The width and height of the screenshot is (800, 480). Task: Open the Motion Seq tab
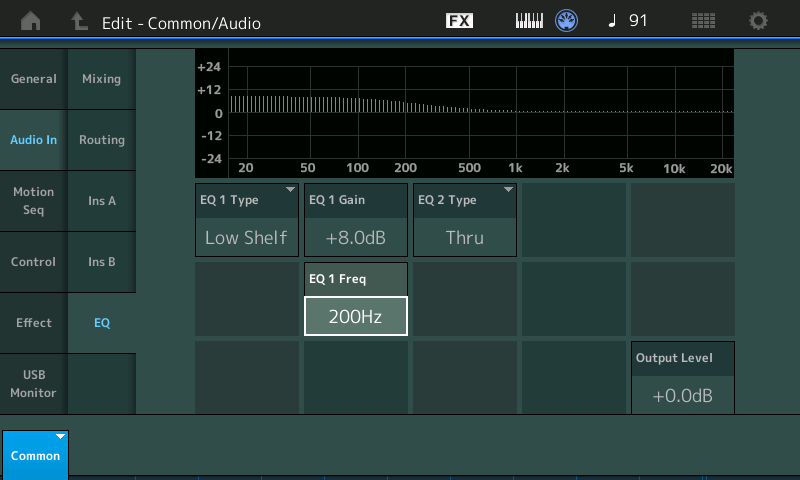click(x=33, y=200)
